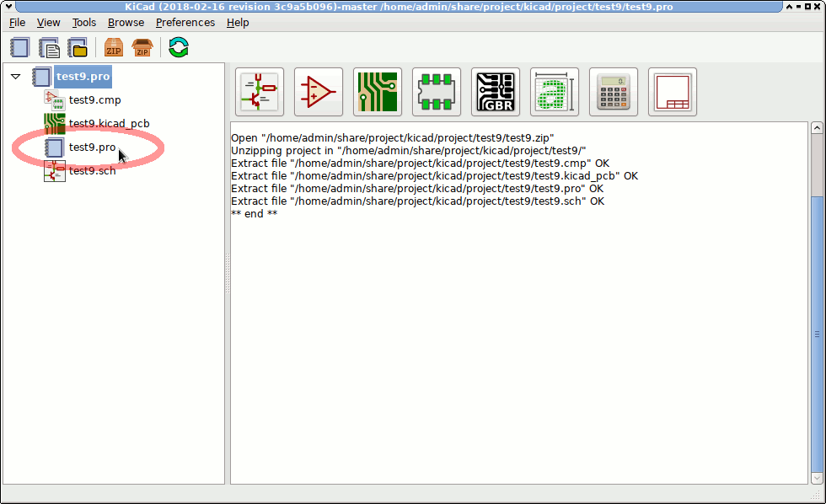This screenshot has width=826, height=504.
Task: Open the Bitmap to Component converter
Action: pyautogui.click(x=554, y=92)
